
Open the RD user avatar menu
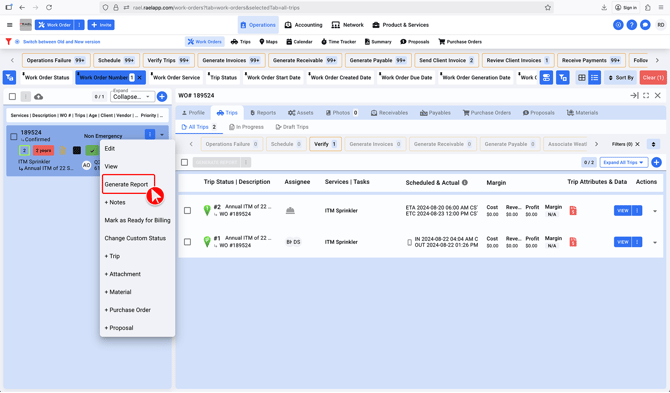pos(661,25)
